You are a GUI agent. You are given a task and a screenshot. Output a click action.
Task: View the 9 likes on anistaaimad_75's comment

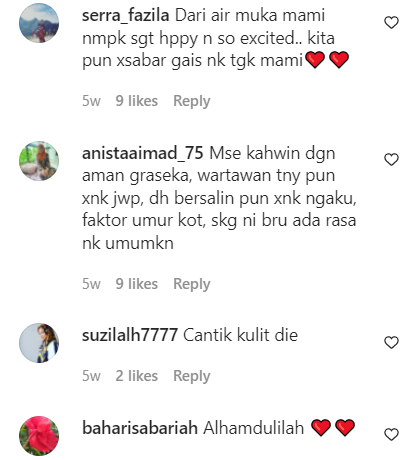pos(137,284)
